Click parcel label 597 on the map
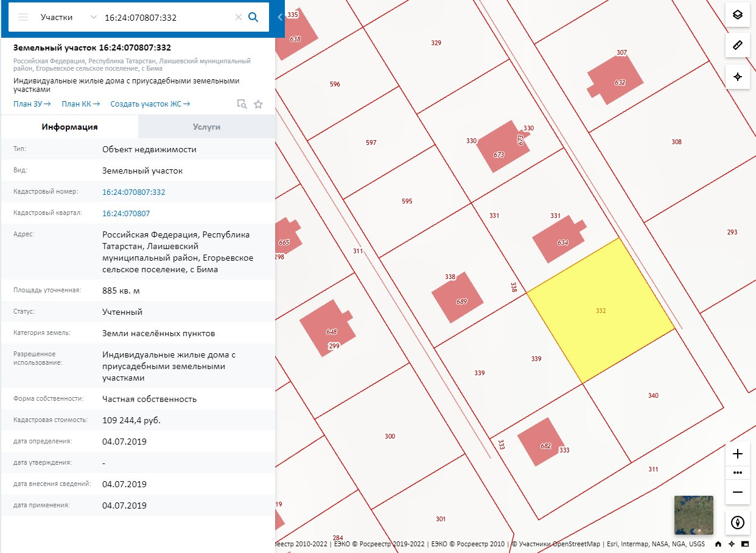The image size is (756, 553). pyautogui.click(x=371, y=143)
